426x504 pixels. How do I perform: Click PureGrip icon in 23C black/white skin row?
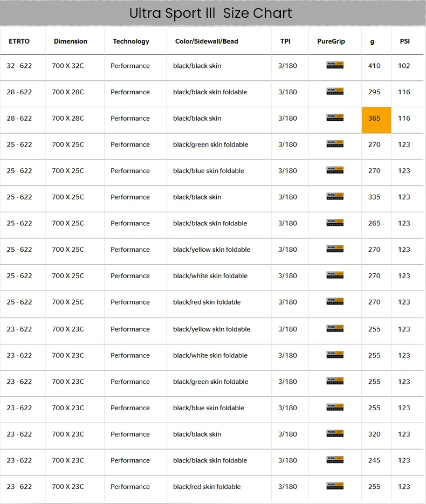click(x=335, y=355)
